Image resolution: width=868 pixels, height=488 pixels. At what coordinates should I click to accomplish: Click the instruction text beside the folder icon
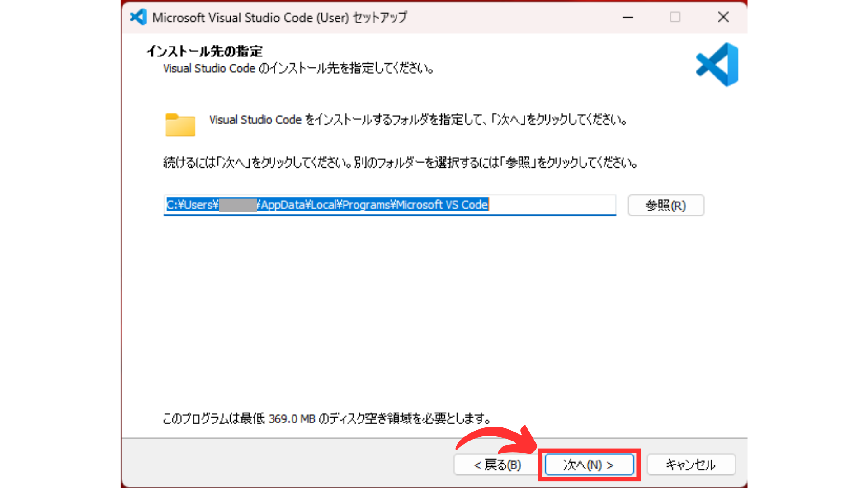pyautogui.click(x=418, y=120)
